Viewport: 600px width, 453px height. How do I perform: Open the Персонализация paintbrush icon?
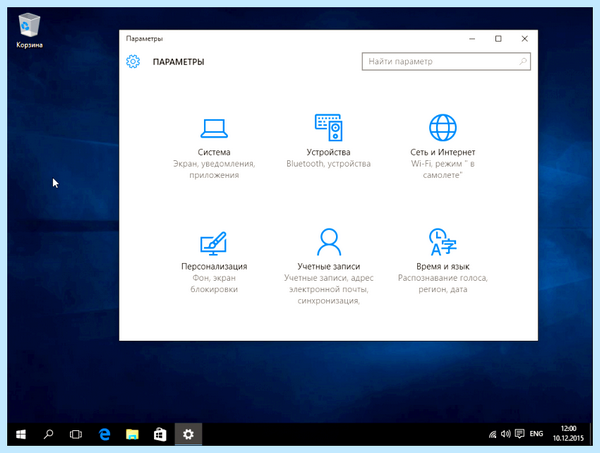(214, 243)
